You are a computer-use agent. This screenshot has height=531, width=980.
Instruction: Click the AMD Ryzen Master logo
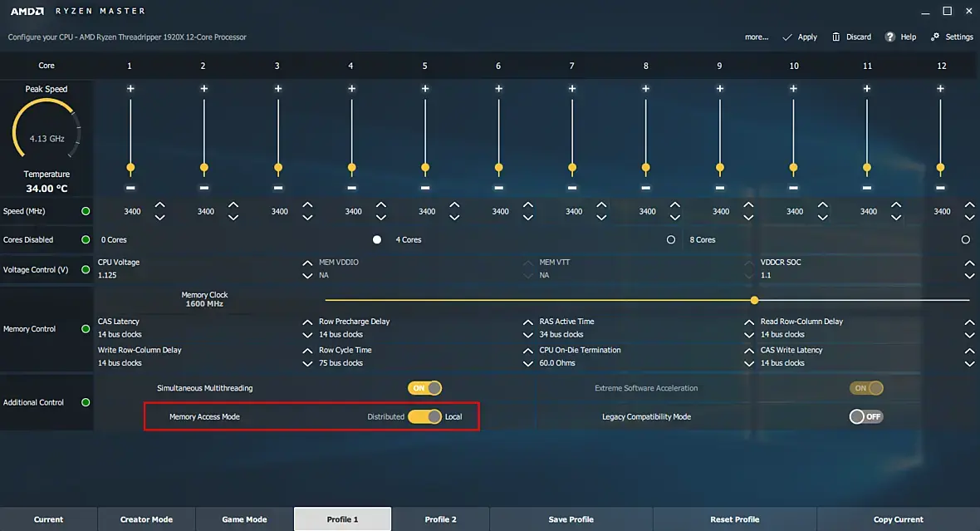coord(77,12)
